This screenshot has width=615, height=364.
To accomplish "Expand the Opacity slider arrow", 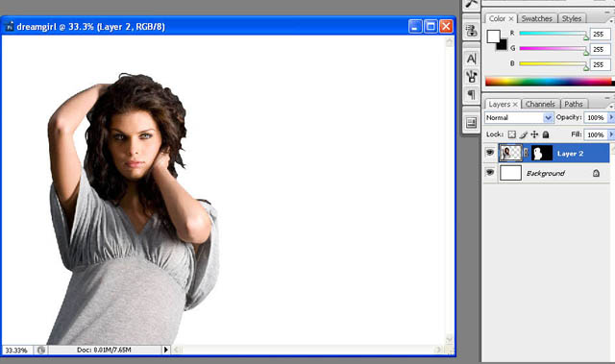I will 611,117.
